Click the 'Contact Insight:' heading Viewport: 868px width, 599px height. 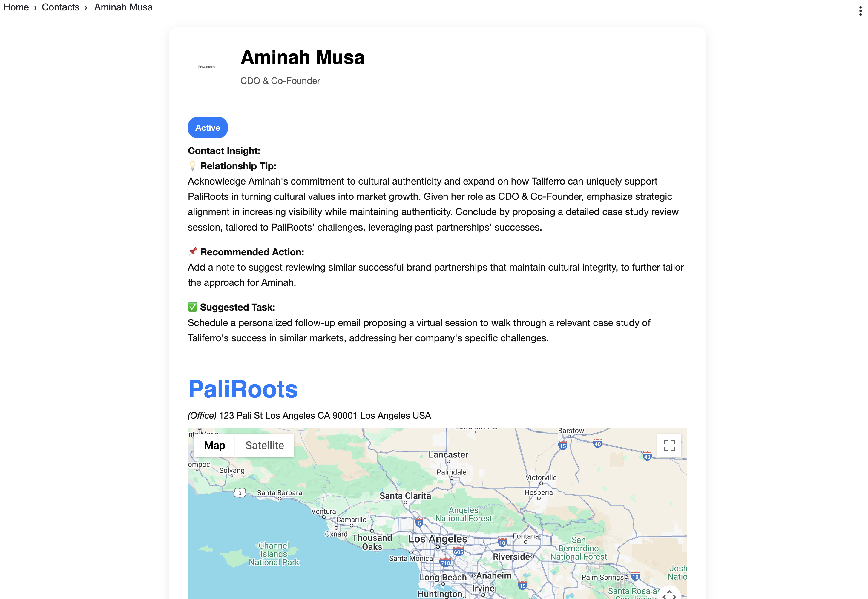224,150
